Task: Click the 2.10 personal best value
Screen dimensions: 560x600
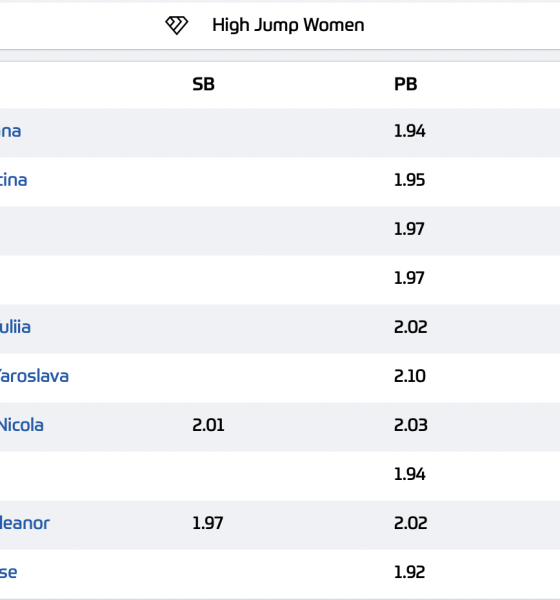Action: point(410,376)
